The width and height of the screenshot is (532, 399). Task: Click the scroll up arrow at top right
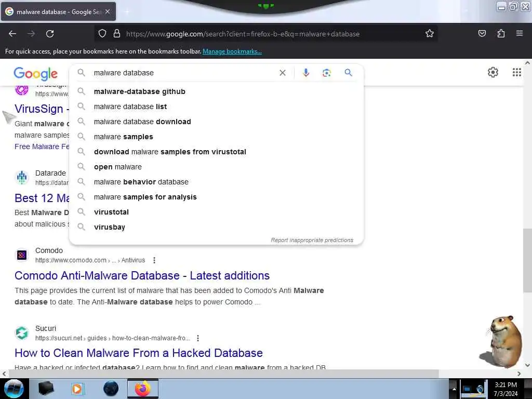(x=527, y=63)
